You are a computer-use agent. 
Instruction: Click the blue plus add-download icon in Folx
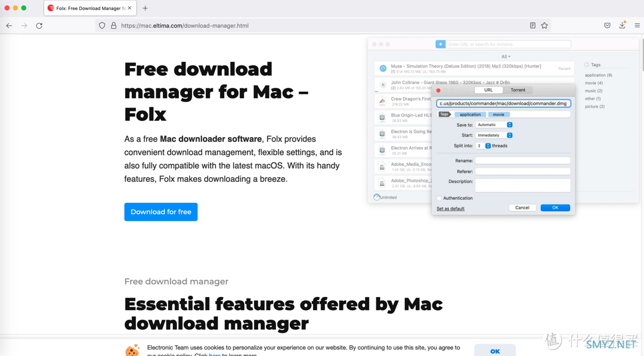(440, 44)
